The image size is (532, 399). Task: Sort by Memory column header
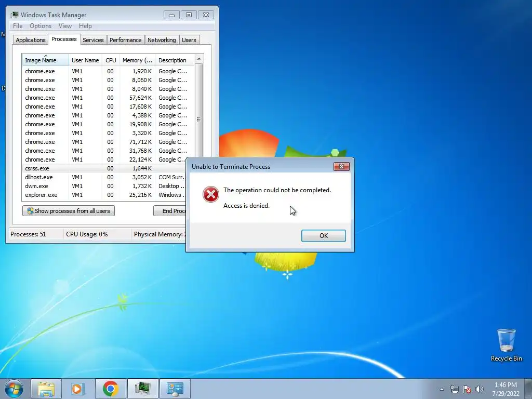(x=137, y=60)
